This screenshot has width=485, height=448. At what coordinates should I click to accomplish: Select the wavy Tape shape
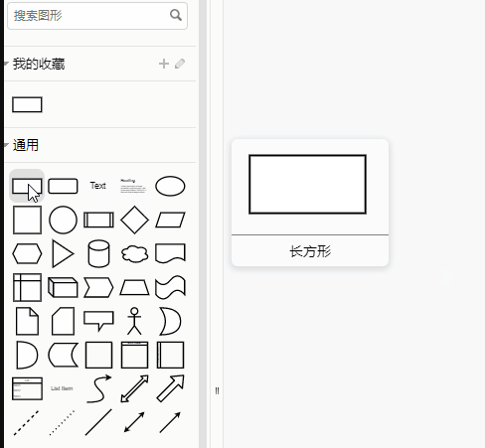[170, 287]
